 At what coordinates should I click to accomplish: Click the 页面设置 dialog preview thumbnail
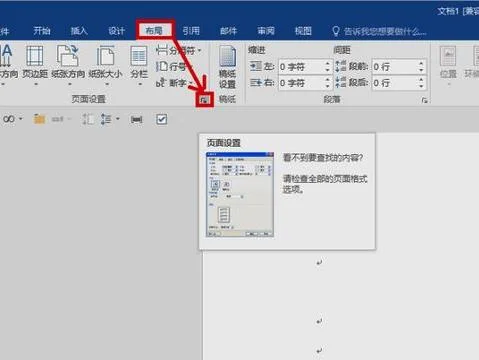[240, 194]
